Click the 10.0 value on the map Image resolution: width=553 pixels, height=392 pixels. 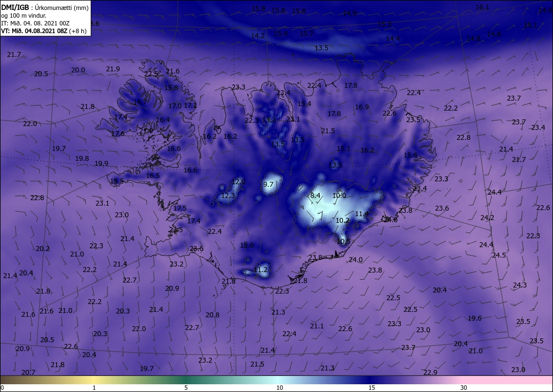pos(340,195)
